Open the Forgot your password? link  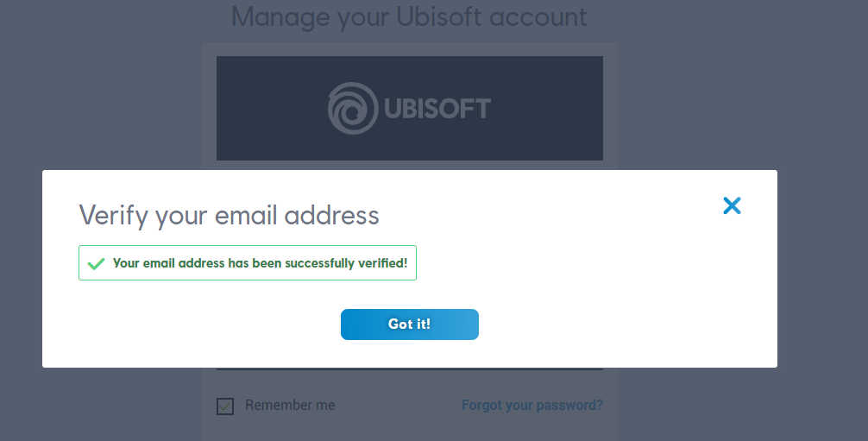coord(532,405)
